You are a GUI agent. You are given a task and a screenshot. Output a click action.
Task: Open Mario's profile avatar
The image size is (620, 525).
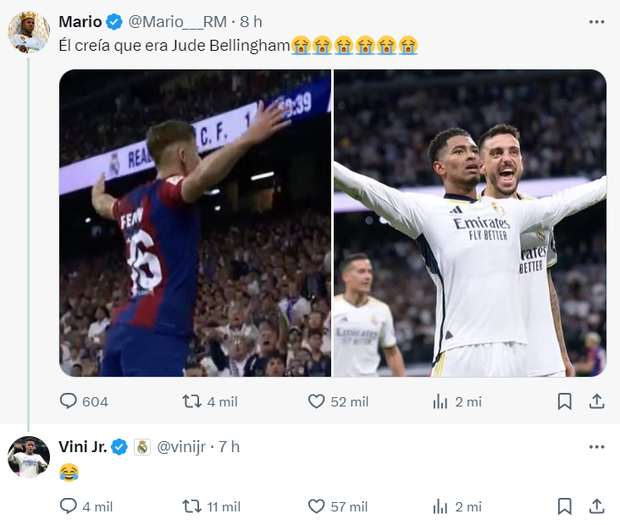[29, 32]
